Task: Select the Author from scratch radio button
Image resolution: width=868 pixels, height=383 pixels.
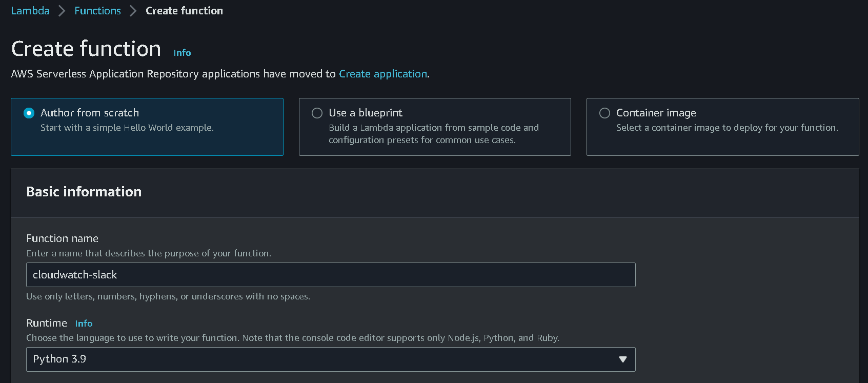Action: click(29, 113)
